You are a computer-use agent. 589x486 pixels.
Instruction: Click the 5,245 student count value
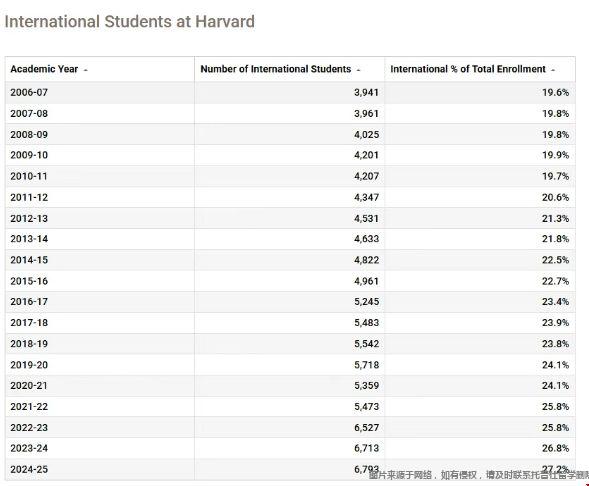pos(366,302)
